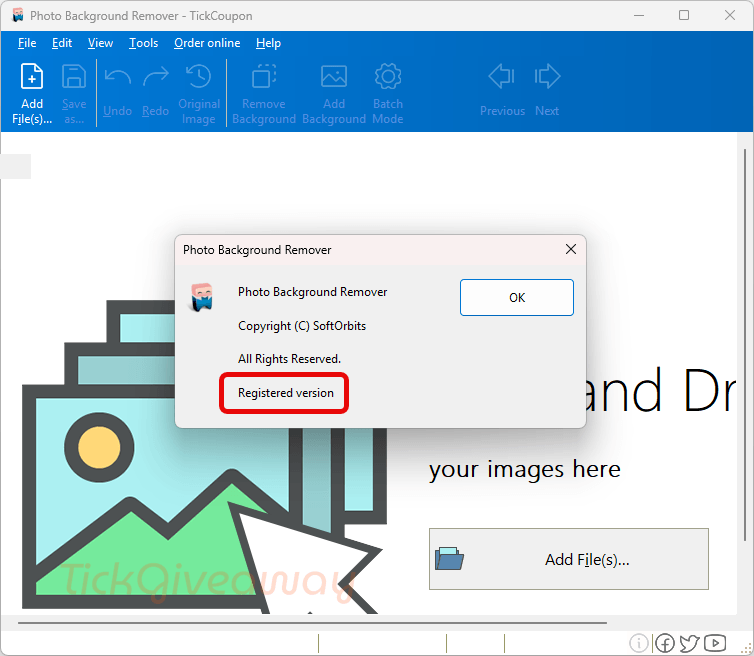Open the Edit menu
The image size is (754, 656).
(62, 43)
